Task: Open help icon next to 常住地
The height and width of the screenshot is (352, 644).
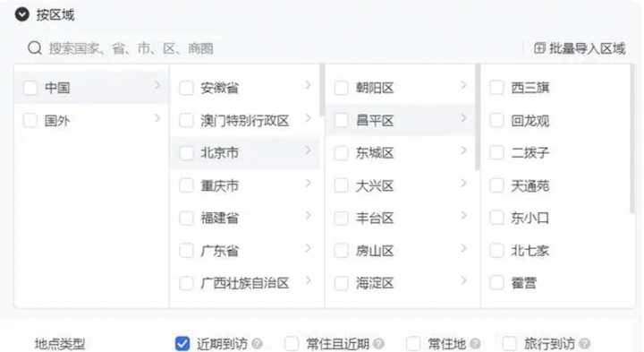Action: 475,343
